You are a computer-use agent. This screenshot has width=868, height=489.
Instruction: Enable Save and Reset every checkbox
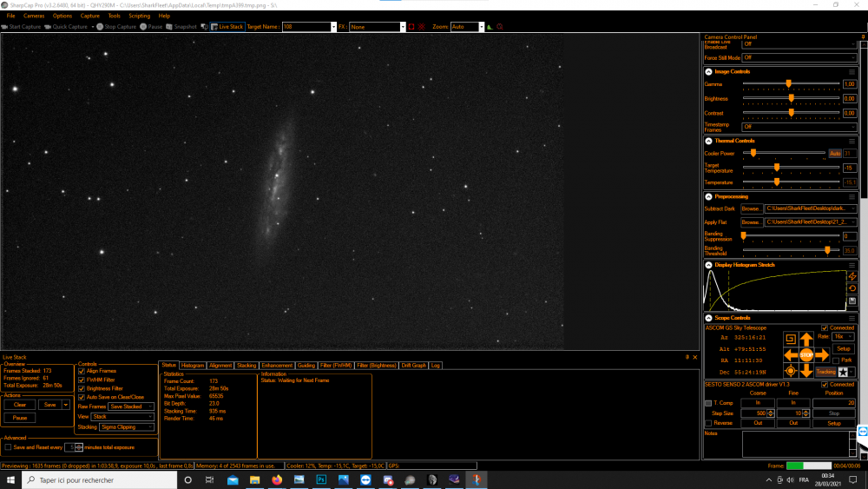(8, 447)
